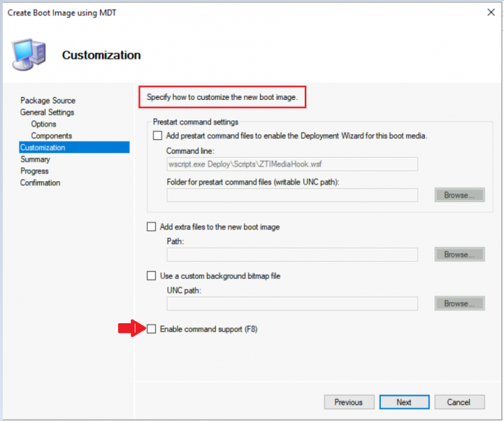
Task: Select the Customization step
Action: (43, 148)
